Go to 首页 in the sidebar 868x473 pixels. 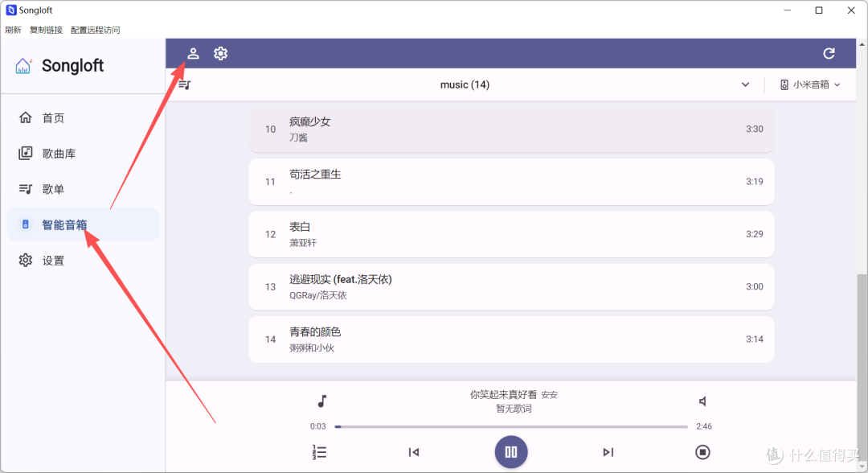[x=83, y=117]
